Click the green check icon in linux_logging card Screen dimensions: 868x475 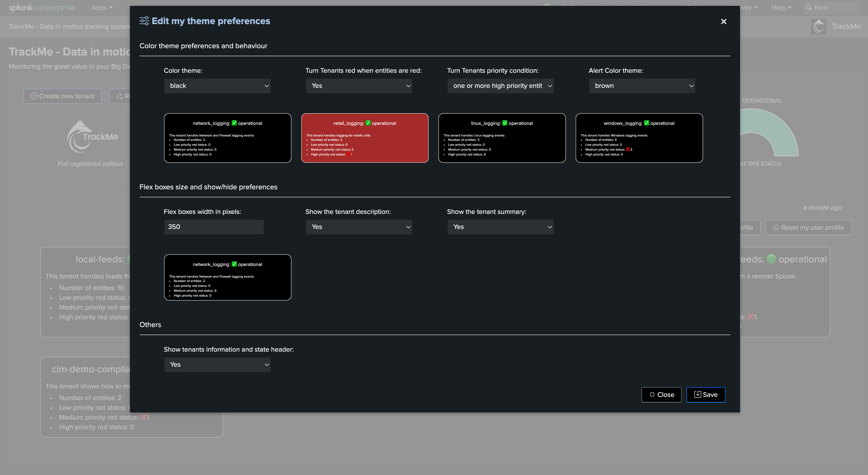click(x=505, y=123)
